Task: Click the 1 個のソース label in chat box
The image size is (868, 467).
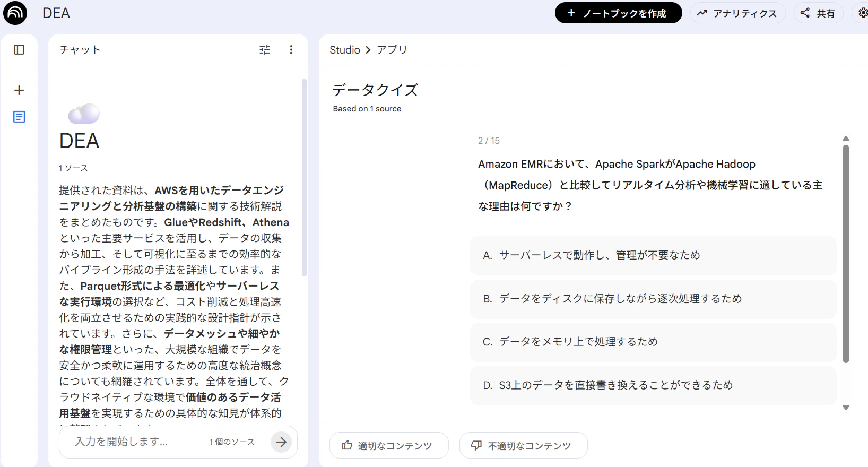Action: tap(232, 442)
